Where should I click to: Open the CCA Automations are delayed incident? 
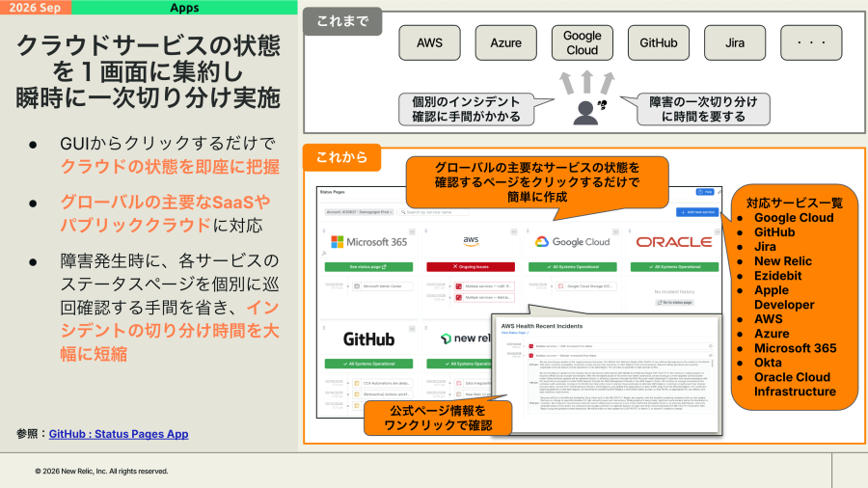point(383,383)
